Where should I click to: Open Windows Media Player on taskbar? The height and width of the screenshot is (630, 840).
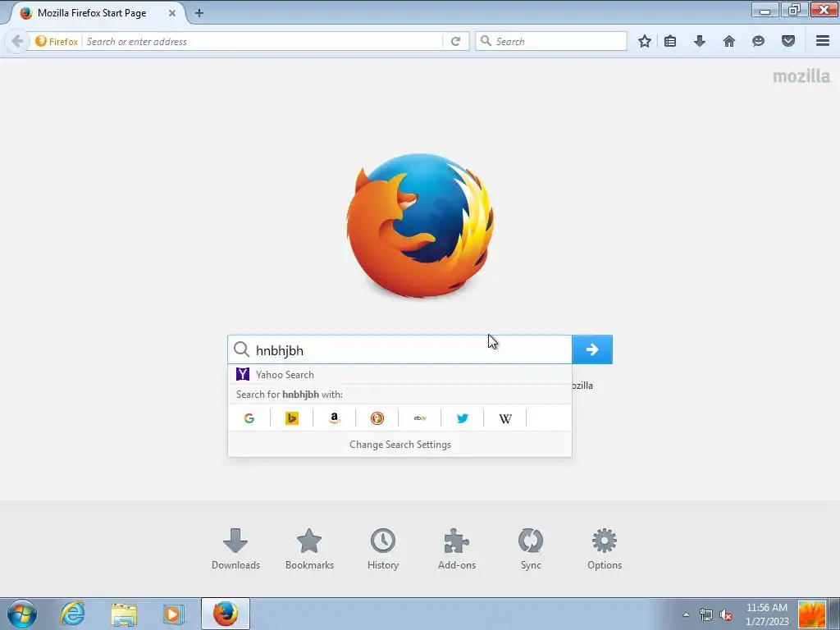(x=173, y=614)
